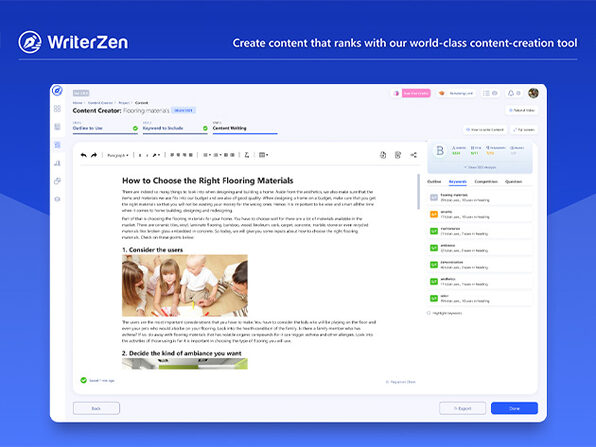Open the dashboard grid icon in sidebar
596x447 pixels.
coord(57,109)
